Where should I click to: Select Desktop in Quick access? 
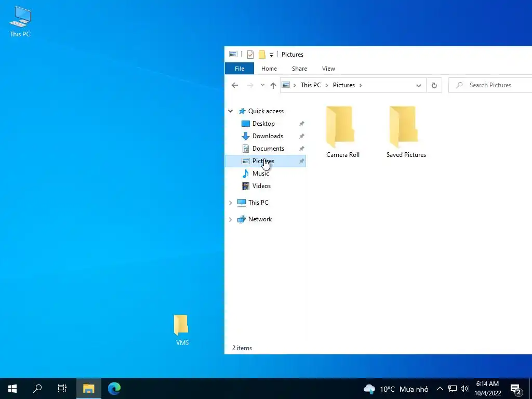263,124
